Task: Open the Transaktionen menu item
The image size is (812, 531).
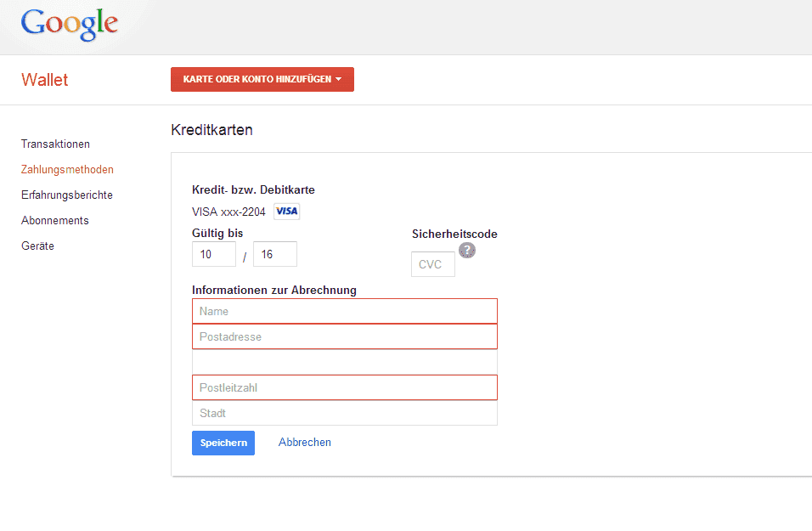Action: pyautogui.click(x=55, y=144)
